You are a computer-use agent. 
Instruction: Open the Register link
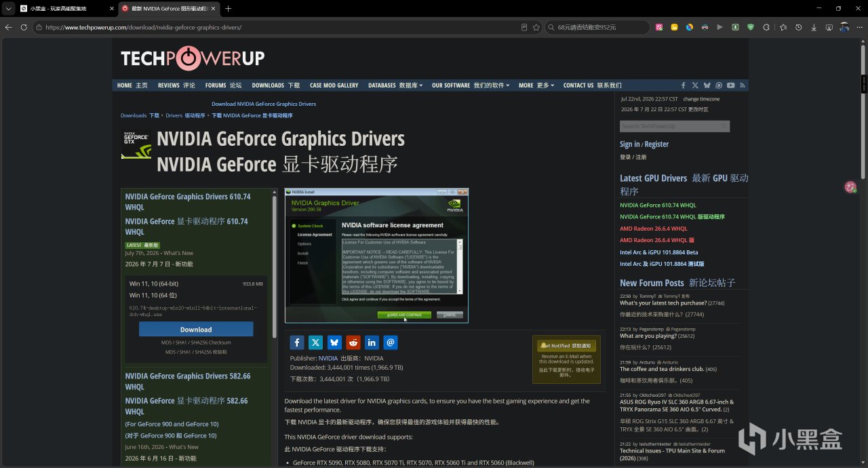pyautogui.click(x=656, y=144)
